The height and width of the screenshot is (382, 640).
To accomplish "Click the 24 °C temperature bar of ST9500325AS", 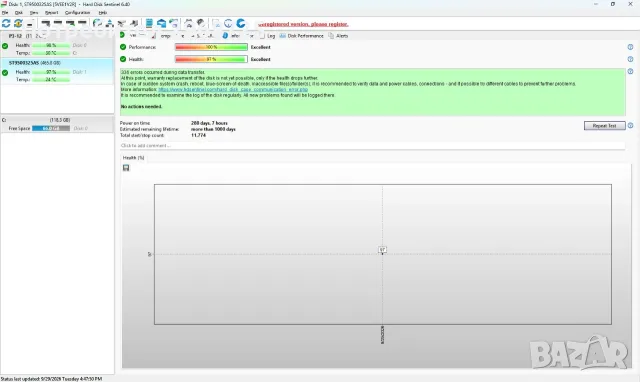I will tap(51, 80).
